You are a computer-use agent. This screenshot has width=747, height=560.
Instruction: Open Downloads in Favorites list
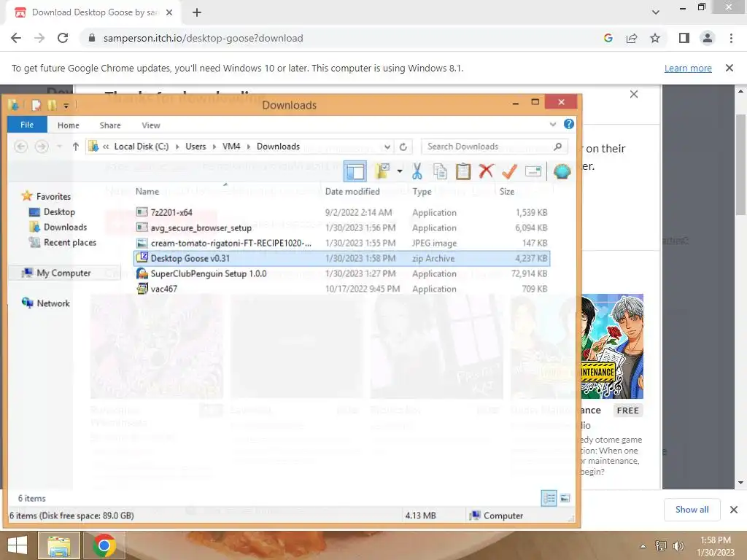click(x=58, y=227)
